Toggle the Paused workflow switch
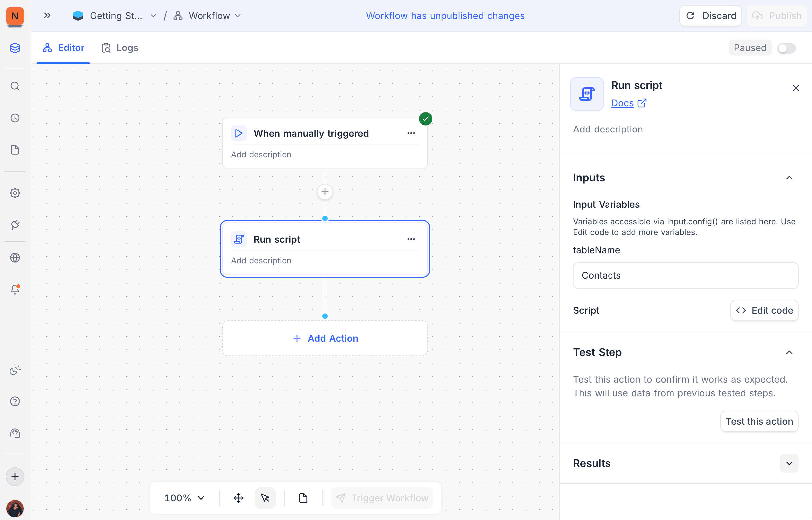The width and height of the screenshot is (812, 520). point(786,48)
